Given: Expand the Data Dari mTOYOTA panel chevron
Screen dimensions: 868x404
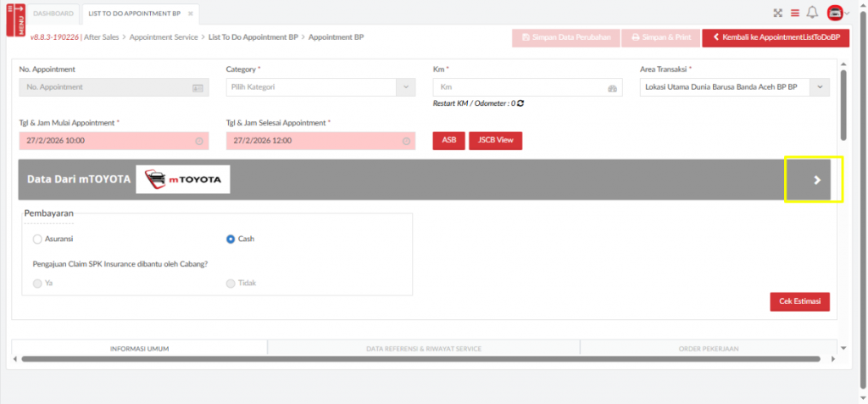Looking at the screenshot, I should point(816,180).
